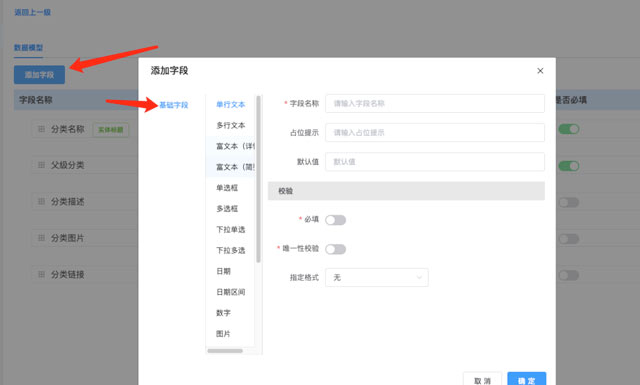Viewport: 640px width, 385px height.
Task: Click the 取消 cancel button
Action: click(482, 380)
